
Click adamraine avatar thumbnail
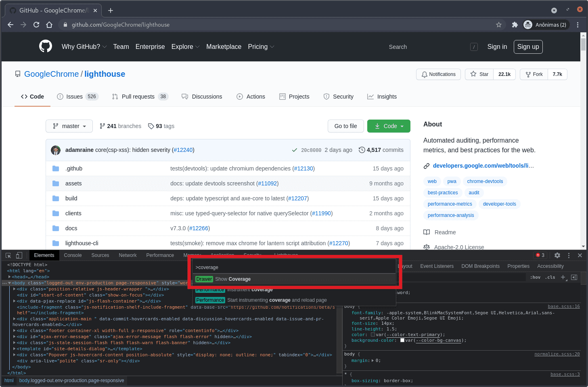pyautogui.click(x=56, y=150)
